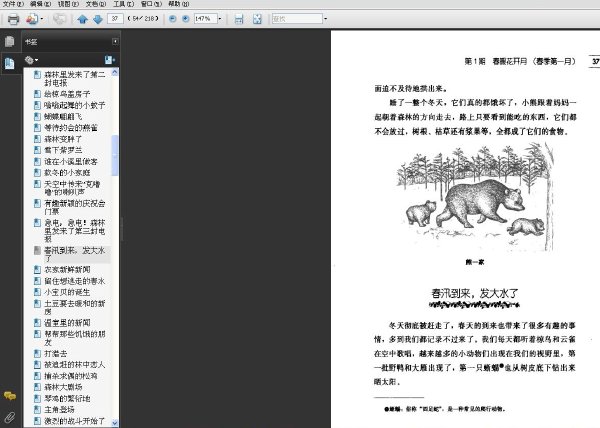Open bookmark 帮帮那些饥饿的朋友
The height and width of the screenshot is (428, 600).
(x=74, y=338)
